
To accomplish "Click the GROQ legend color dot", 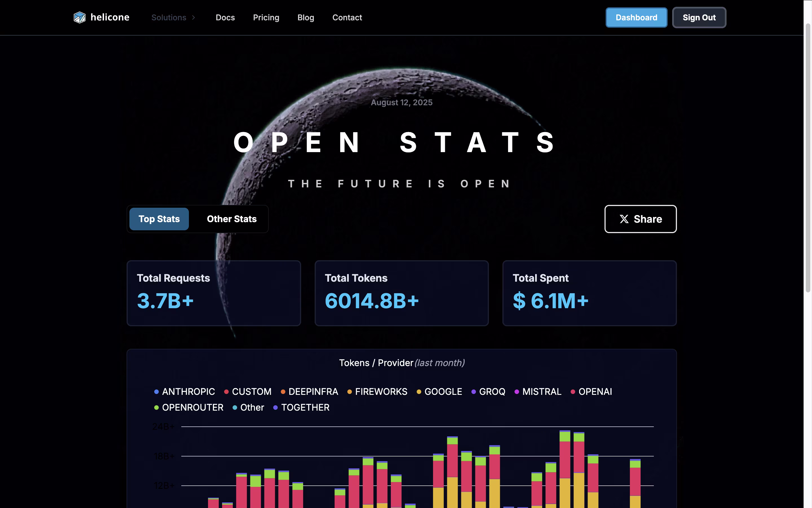I will pos(473,392).
